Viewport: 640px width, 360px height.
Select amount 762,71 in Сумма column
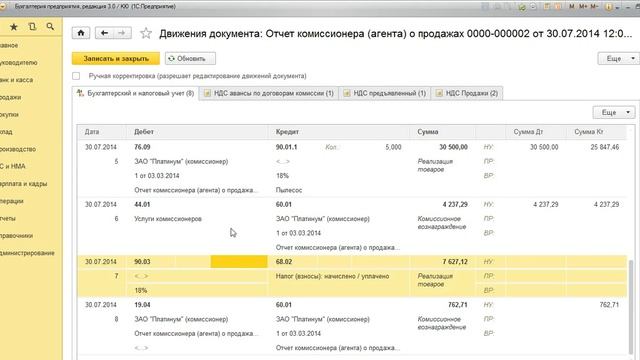coord(458,305)
